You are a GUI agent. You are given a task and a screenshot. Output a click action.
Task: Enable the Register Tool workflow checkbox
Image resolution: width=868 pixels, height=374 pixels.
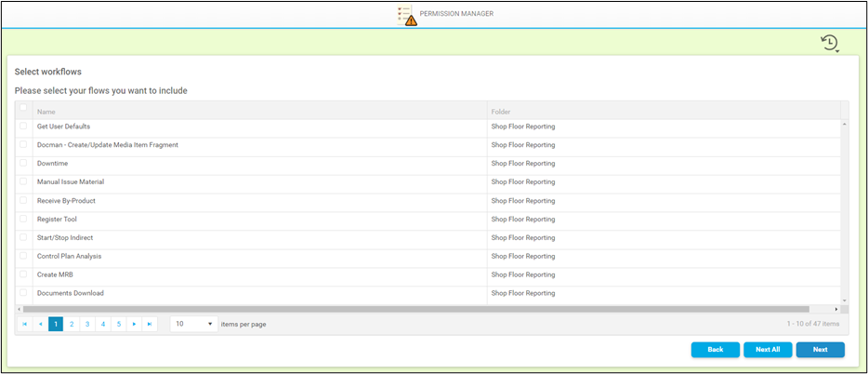[x=23, y=219]
